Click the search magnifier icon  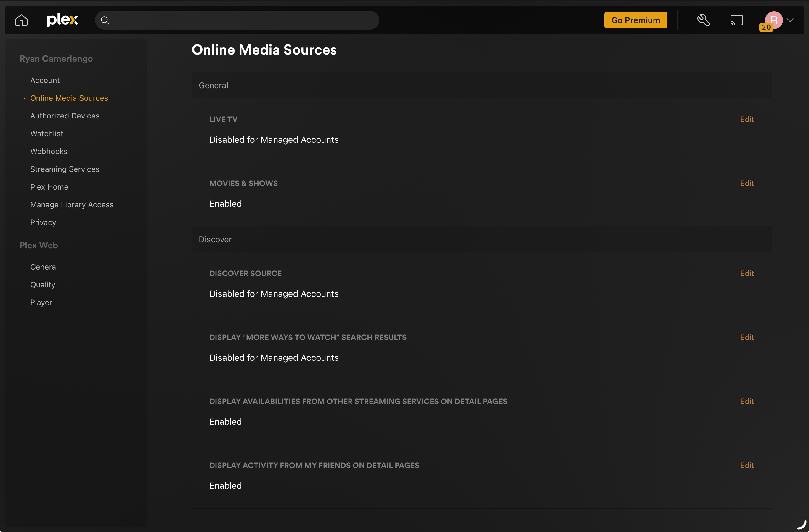point(105,20)
